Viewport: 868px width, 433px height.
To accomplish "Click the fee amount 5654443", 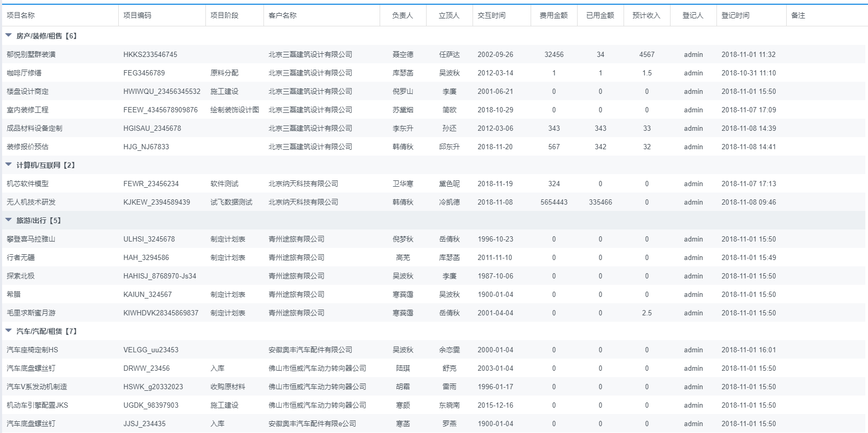I will [554, 202].
